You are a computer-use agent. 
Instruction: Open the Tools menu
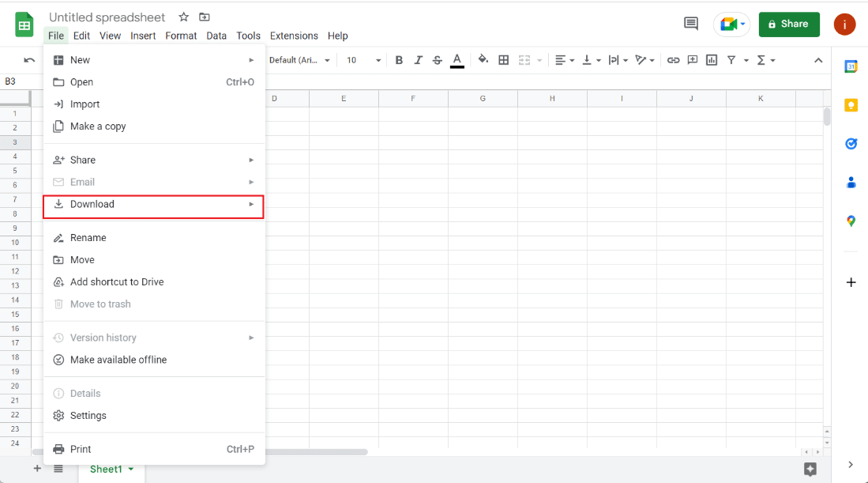[x=248, y=36]
